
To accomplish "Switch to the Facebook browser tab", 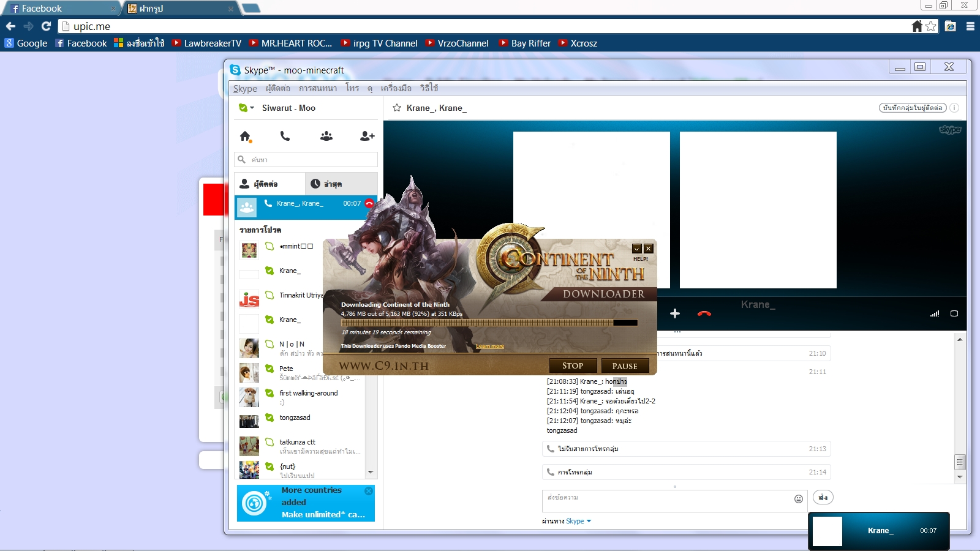I will 63,9.
